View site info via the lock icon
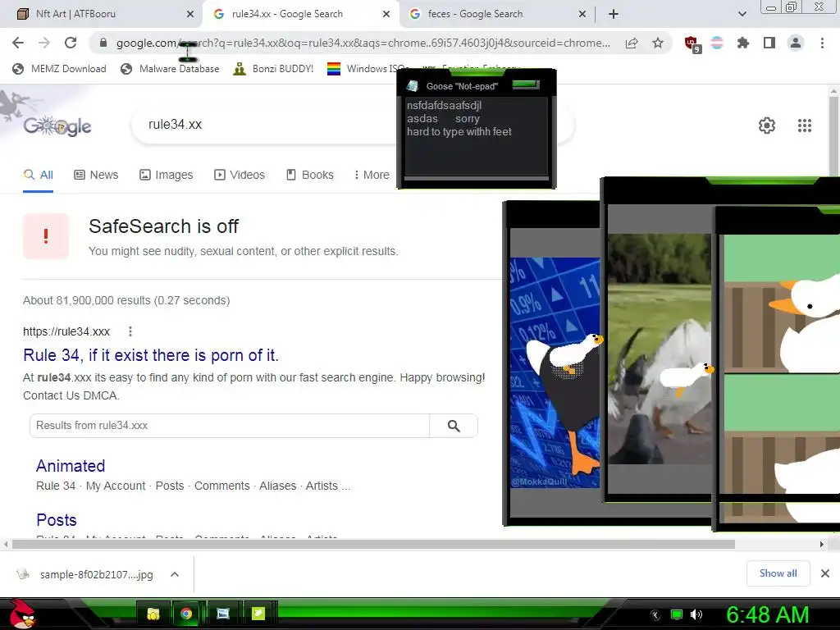Viewport: 840px width, 630px height. click(x=103, y=43)
